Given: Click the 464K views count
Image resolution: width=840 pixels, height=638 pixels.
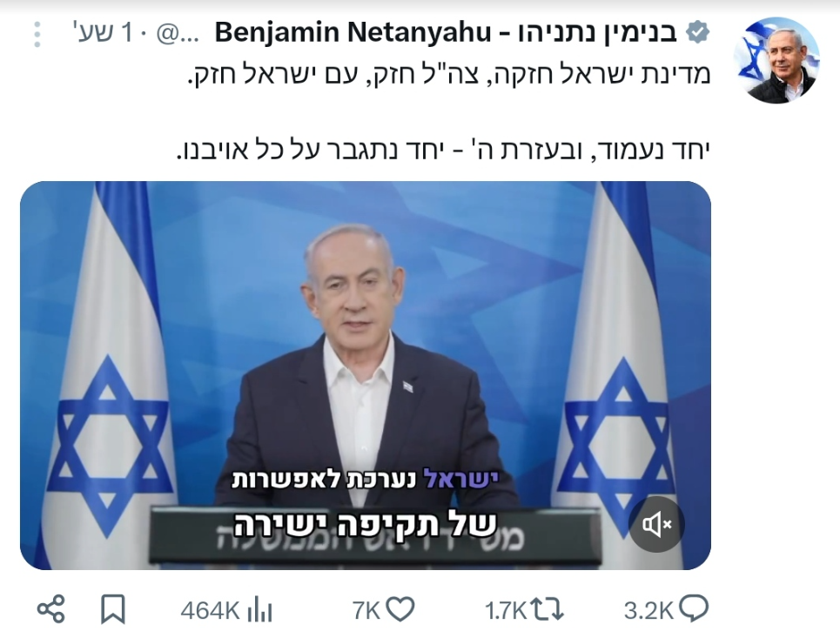Looking at the screenshot, I should (210, 610).
